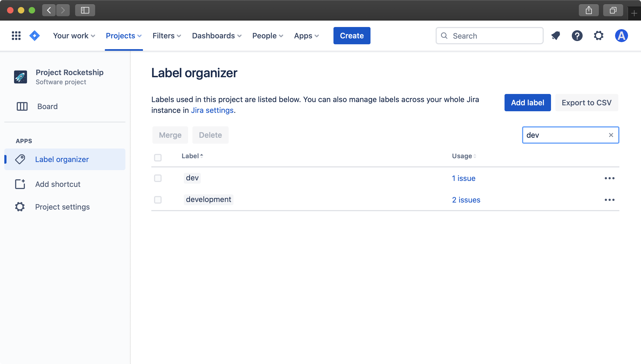Clear the dev search input field
Screen dimensions: 641x364
pos(611,135)
